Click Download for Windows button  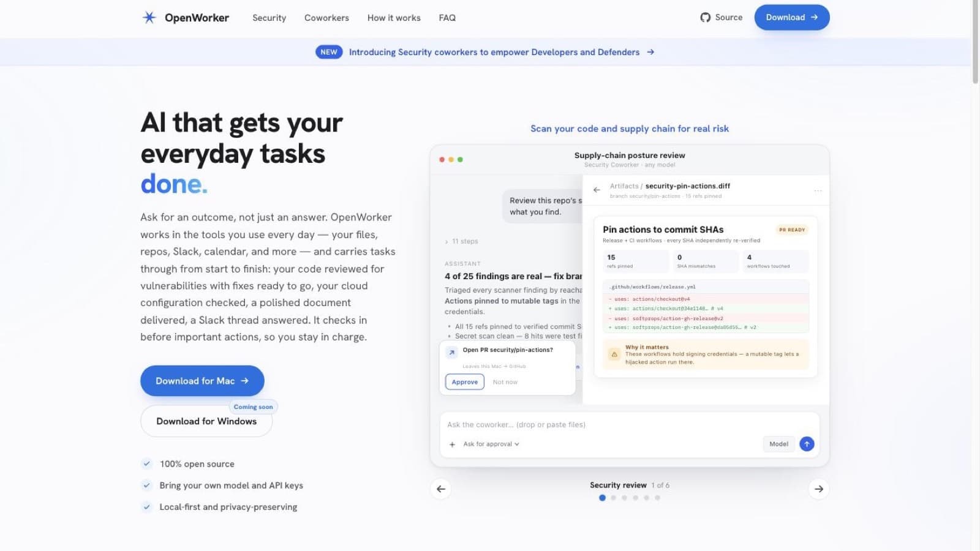pos(206,421)
